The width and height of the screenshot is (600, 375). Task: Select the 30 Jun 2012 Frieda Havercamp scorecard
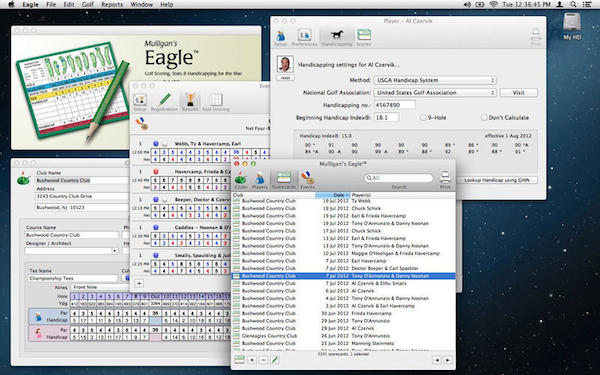tap(343, 313)
